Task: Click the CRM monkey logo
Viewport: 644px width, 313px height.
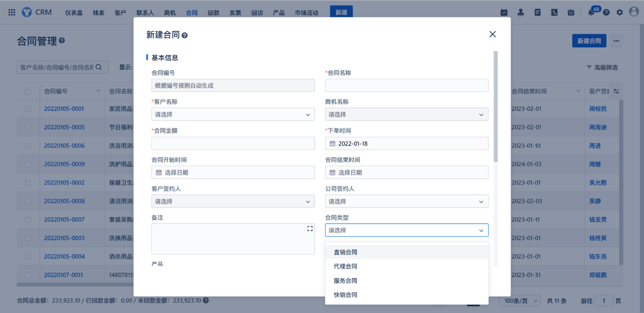Action: [27, 12]
